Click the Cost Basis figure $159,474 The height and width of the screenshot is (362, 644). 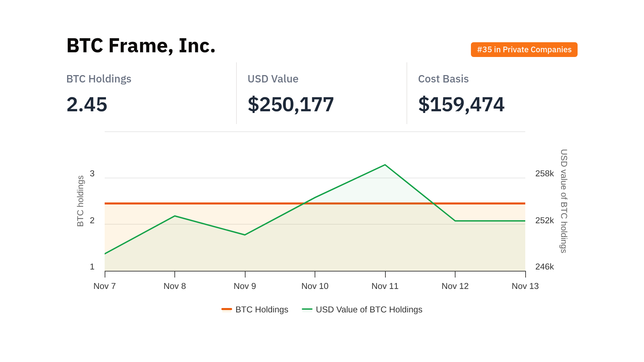[461, 104]
